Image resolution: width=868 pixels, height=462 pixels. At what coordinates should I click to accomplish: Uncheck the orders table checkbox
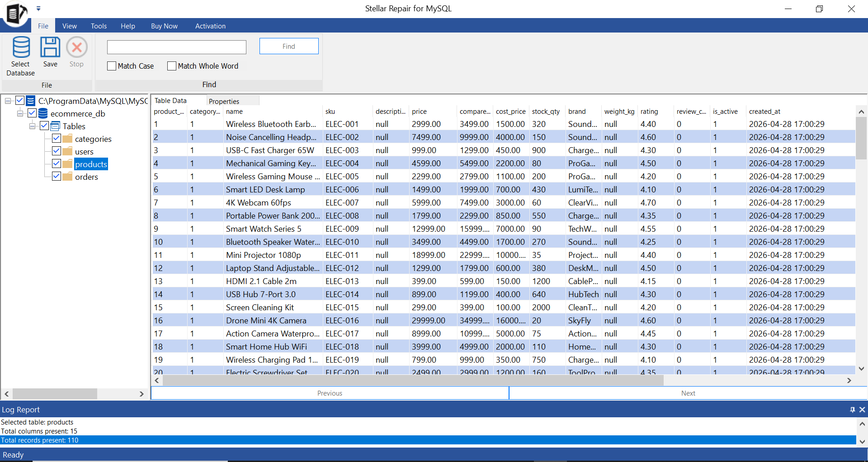coord(57,176)
